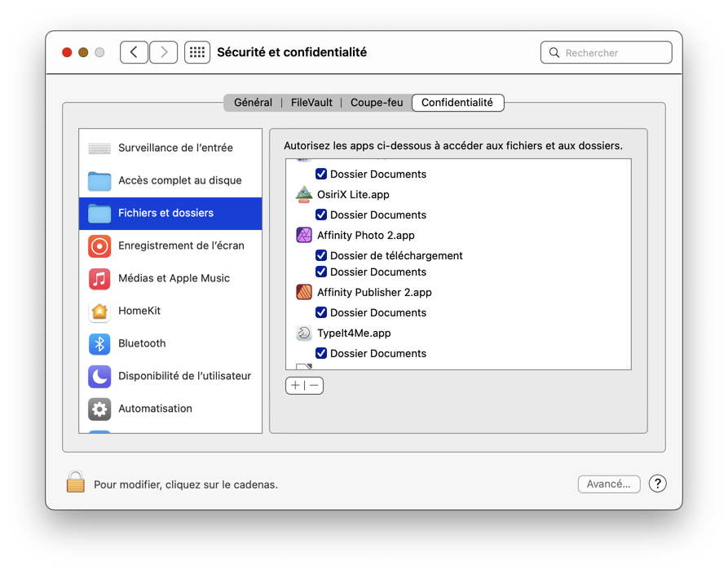Select Disponibilité de l'utilisateur moon icon

coord(99,376)
